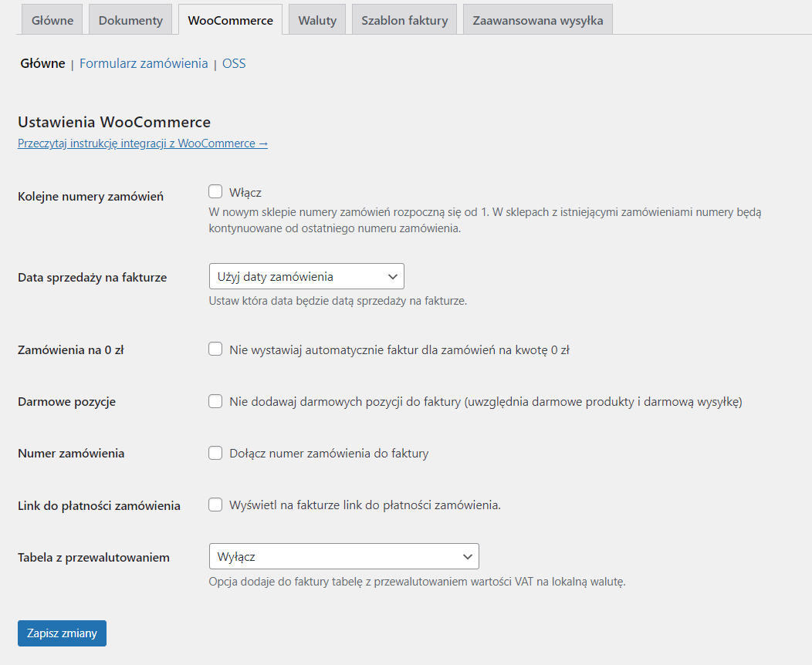Click the Numer zamówienia row label
Viewport: 812px width, 665px height.
(71, 454)
